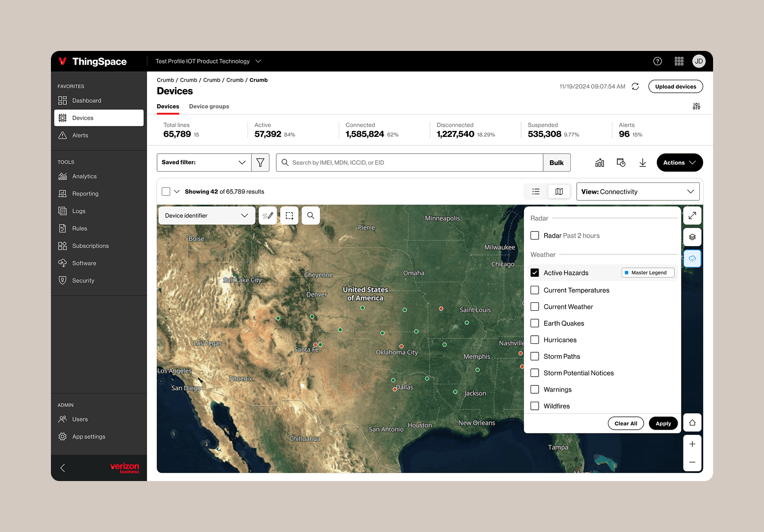Open the schedule report icon beside the chart icon

[621, 162]
